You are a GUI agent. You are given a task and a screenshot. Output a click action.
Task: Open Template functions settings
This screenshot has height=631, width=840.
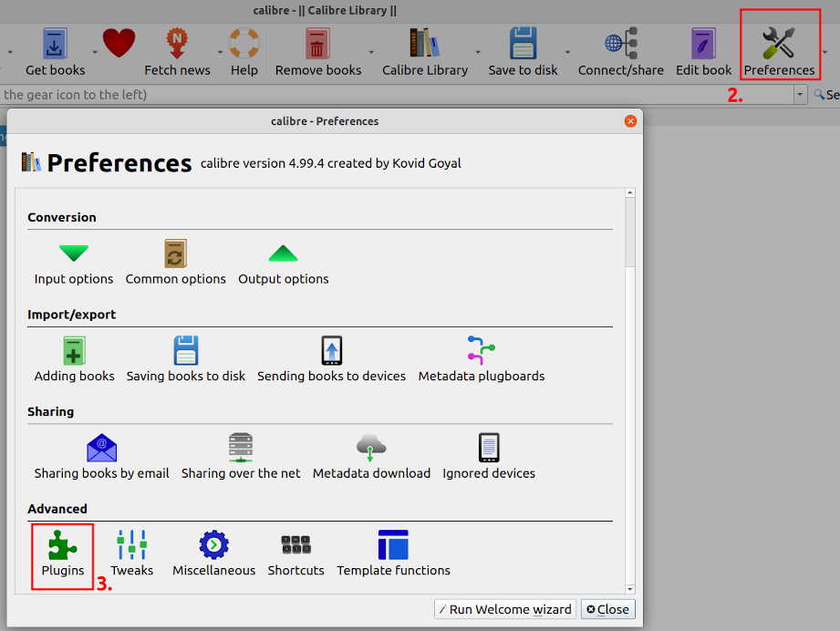point(394,553)
